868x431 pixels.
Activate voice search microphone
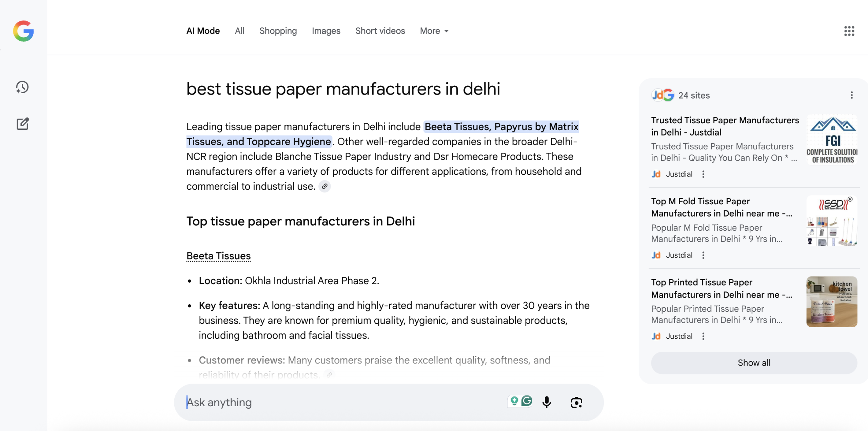coord(547,402)
